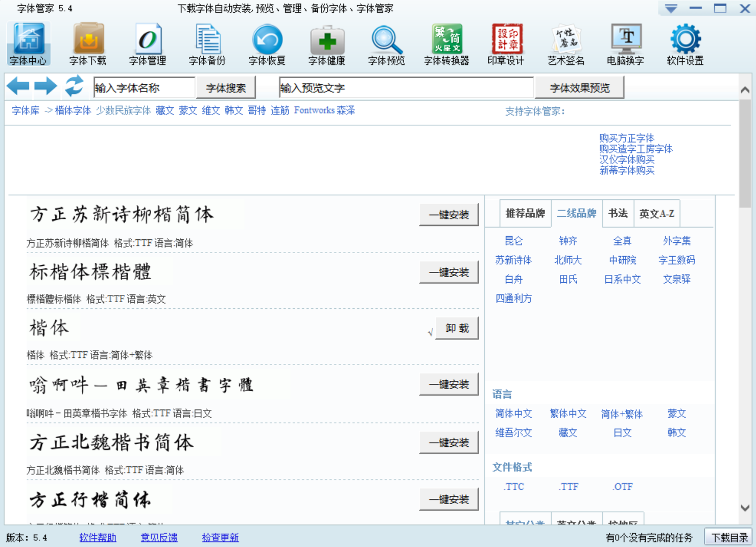Click the 字体备份 backup icon
This screenshot has width=756, height=547.
point(207,44)
